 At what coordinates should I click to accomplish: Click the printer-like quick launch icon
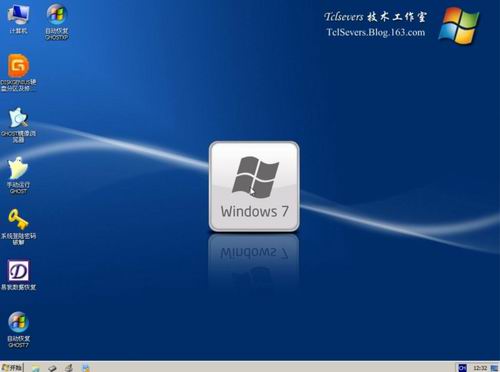tap(69, 368)
